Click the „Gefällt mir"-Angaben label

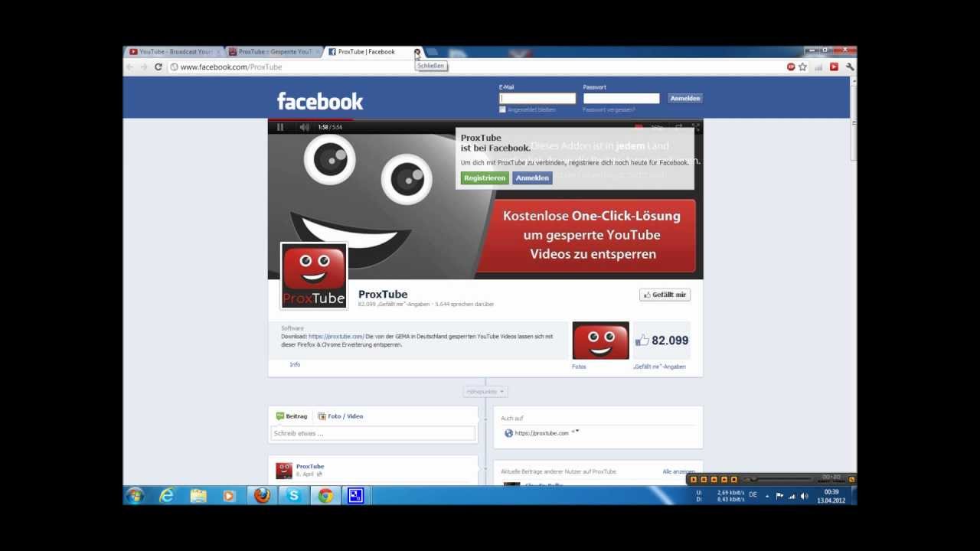coord(659,367)
